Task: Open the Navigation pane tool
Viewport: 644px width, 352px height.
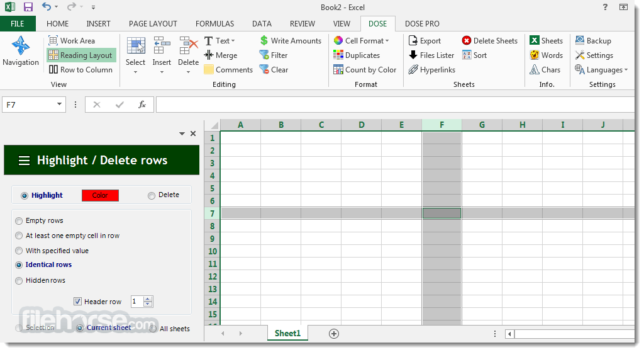Action: click(x=21, y=52)
